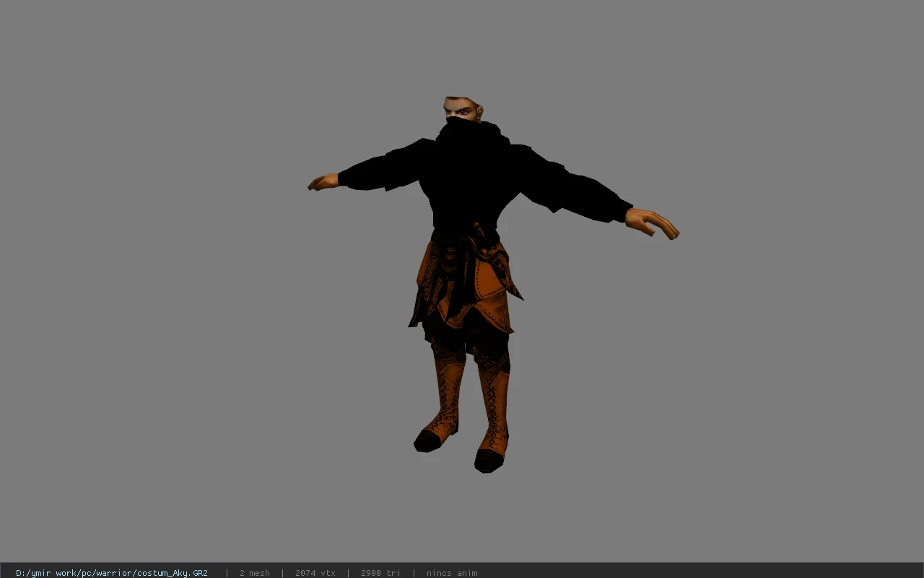Click the 'nincs anim' status entry
924x578 pixels.
pos(452,573)
